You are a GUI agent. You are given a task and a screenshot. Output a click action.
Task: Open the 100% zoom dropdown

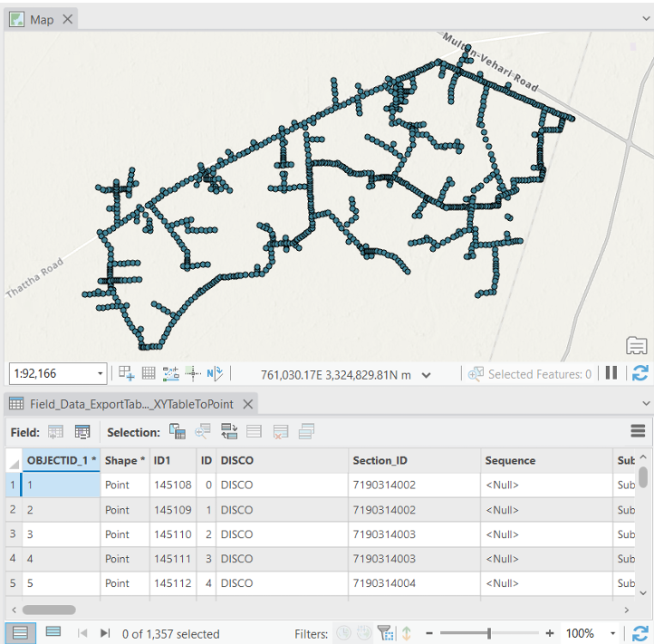pyautogui.click(x=612, y=633)
